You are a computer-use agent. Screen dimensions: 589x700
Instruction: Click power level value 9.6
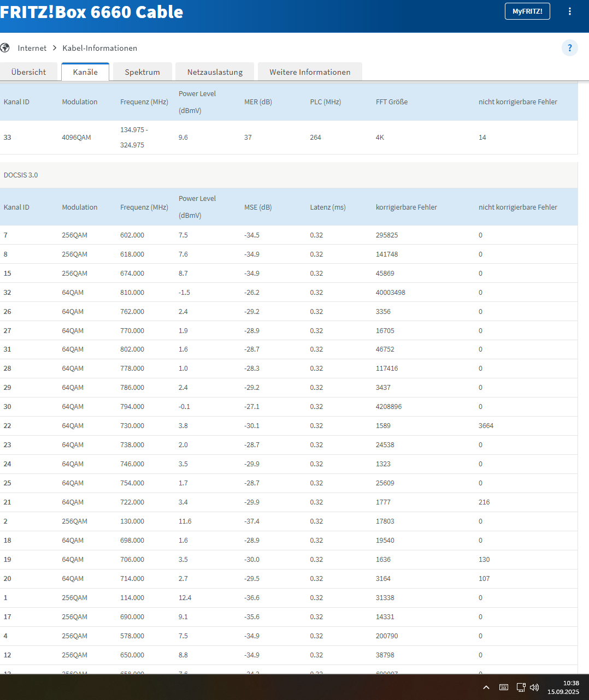[x=183, y=138]
